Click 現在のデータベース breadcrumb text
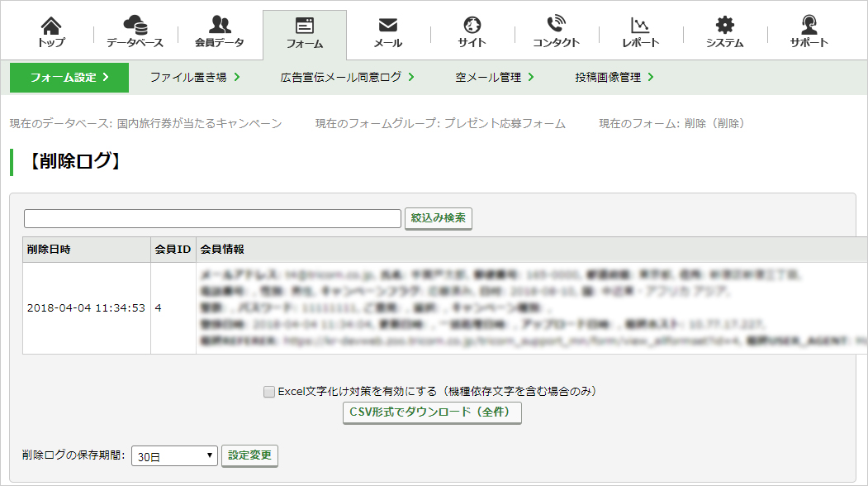 click(145, 124)
